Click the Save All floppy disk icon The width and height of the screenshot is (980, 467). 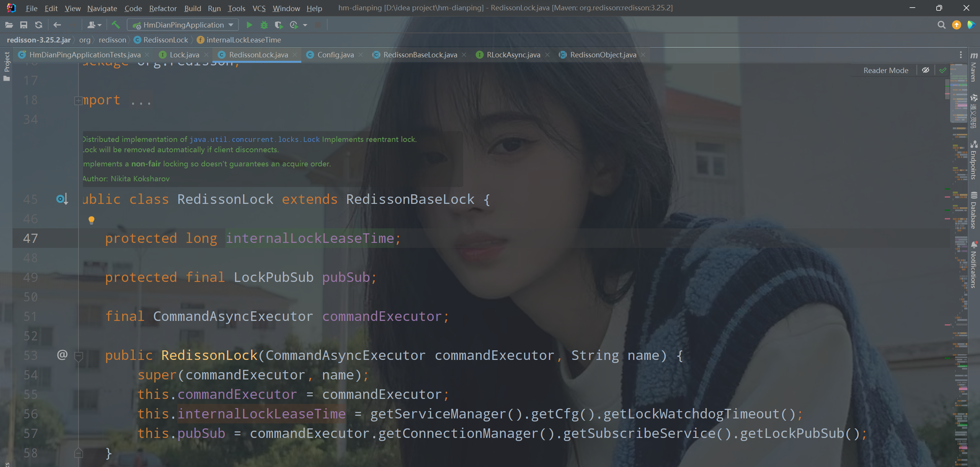click(x=24, y=25)
